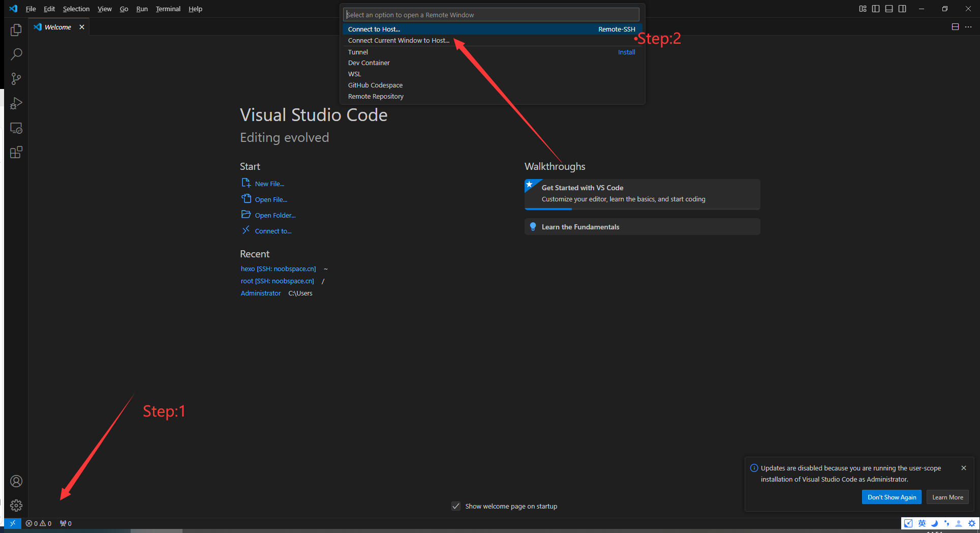Click the Open Folder icon

(x=246, y=215)
